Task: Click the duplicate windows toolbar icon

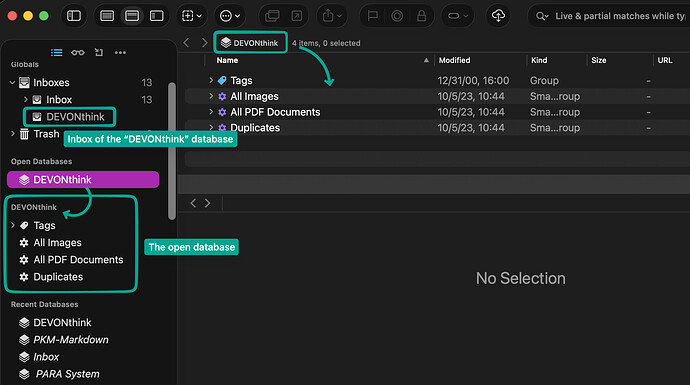Action: pyautogui.click(x=272, y=16)
